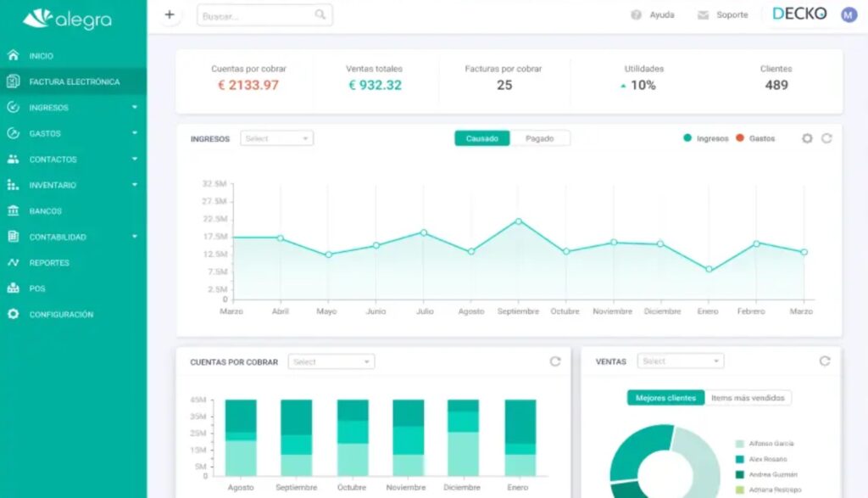Click the Configuración gear icon
This screenshot has height=498, width=868.
pyautogui.click(x=14, y=314)
